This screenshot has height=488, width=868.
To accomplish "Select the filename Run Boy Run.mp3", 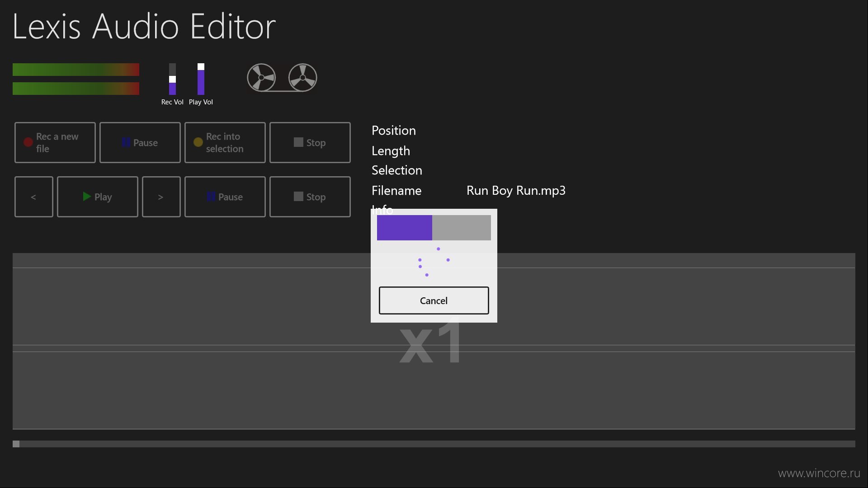I will tap(516, 191).
